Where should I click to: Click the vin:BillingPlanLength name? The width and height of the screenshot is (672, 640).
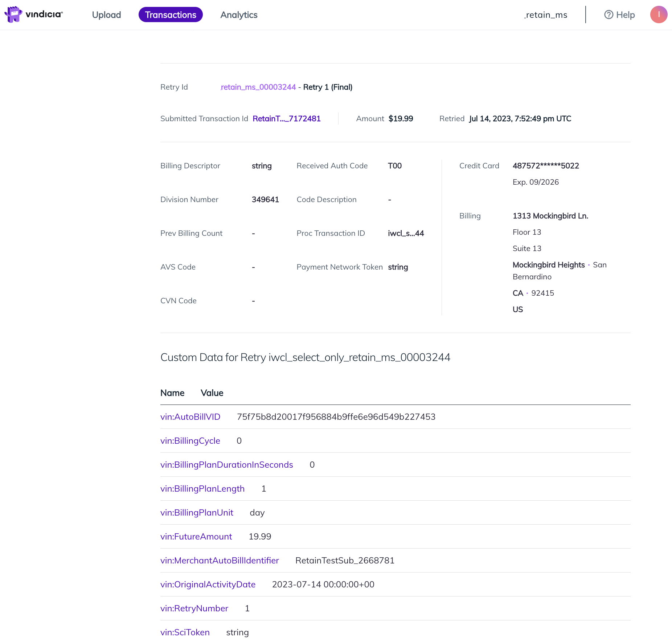point(202,489)
